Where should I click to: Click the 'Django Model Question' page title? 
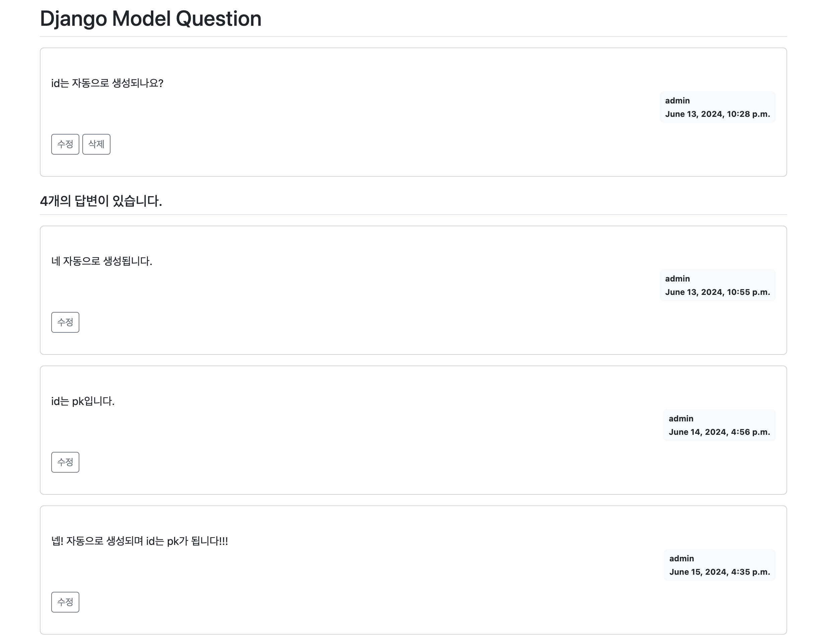click(151, 18)
